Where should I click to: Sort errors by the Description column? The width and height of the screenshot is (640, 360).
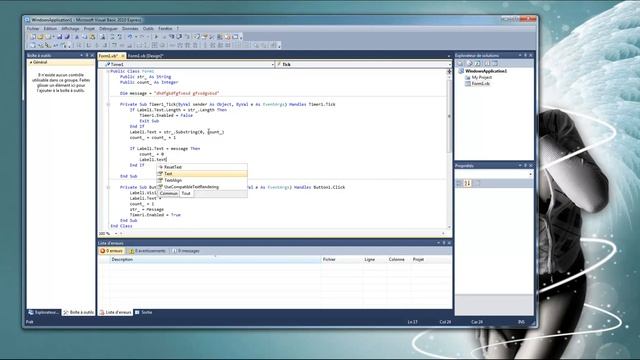(x=215, y=260)
